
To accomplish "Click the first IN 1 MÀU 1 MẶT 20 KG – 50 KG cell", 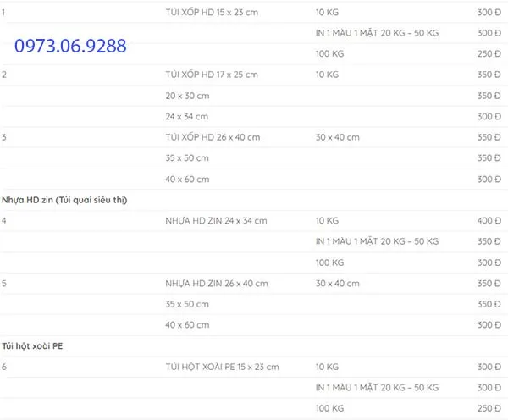I will click(377, 33).
